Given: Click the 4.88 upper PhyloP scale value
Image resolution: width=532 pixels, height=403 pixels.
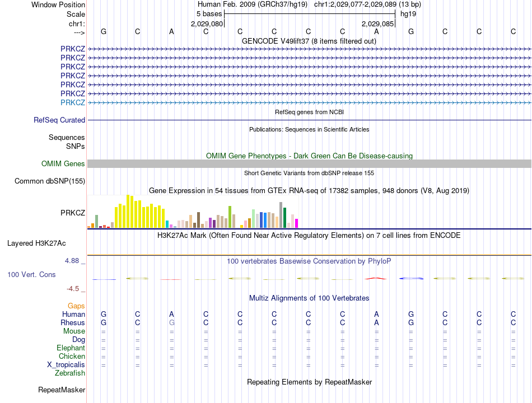Looking at the screenshot, I should (72, 261).
